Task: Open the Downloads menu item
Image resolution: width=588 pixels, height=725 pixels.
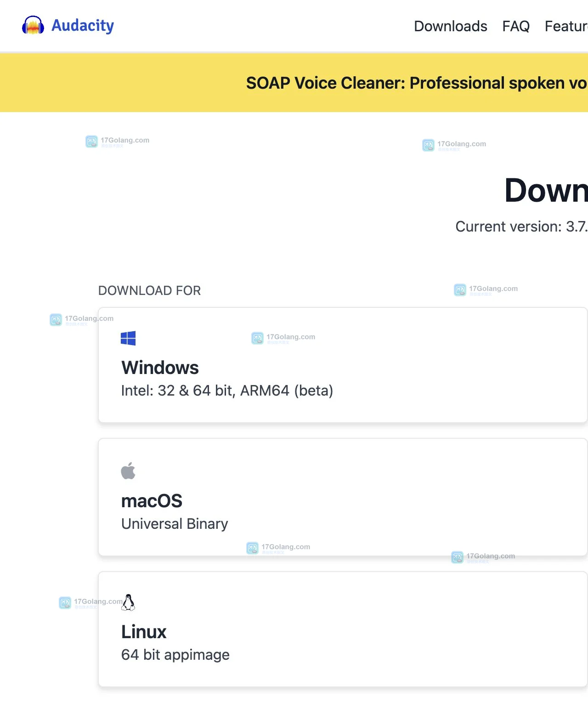Action: point(451,26)
